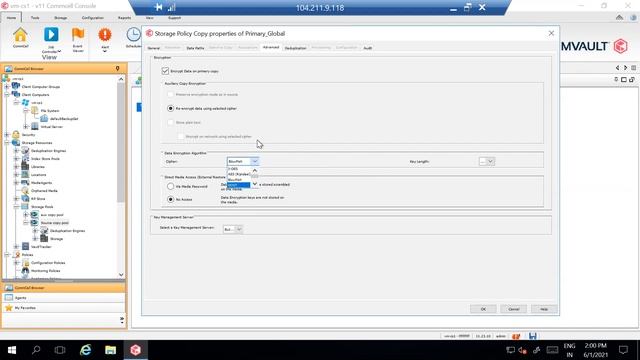640x360 pixels.
Task: Open Internet Explorer from the taskbar
Action: (x=85, y=350)
